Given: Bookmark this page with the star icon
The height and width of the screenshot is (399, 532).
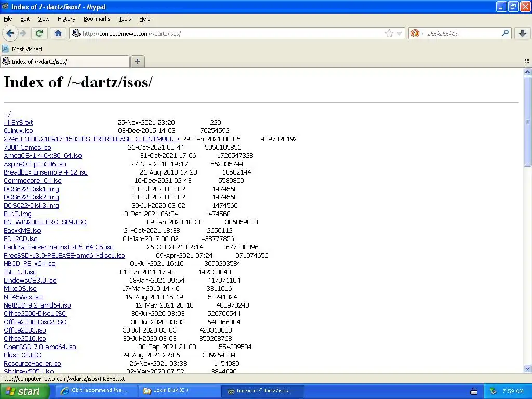Looking at the screenshot, I should pyautogui.click(x=389, y=33).
